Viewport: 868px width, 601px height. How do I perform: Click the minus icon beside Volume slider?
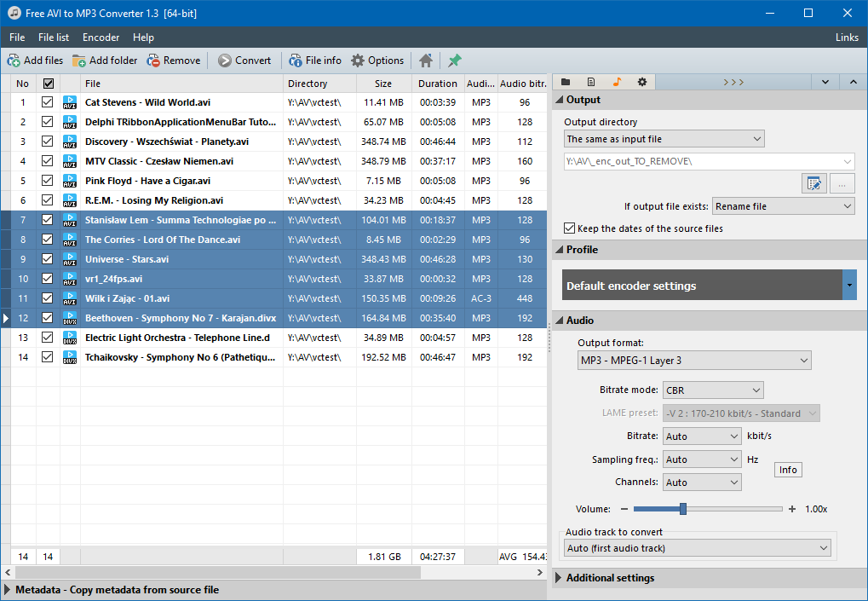[x=624, y=509]
